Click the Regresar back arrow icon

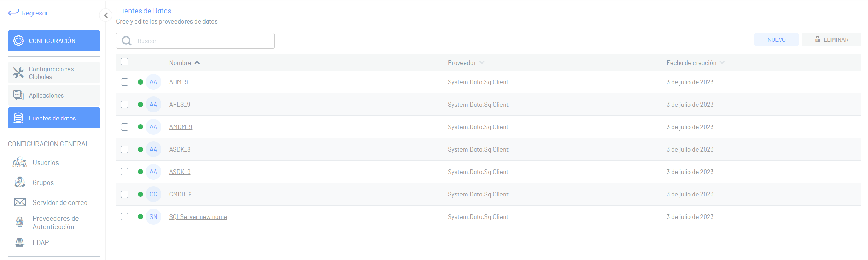click(x=13, y=13)
